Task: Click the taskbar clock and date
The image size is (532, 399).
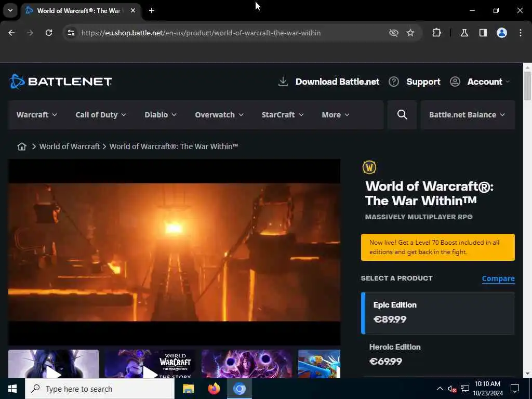Action: (487, 389)
